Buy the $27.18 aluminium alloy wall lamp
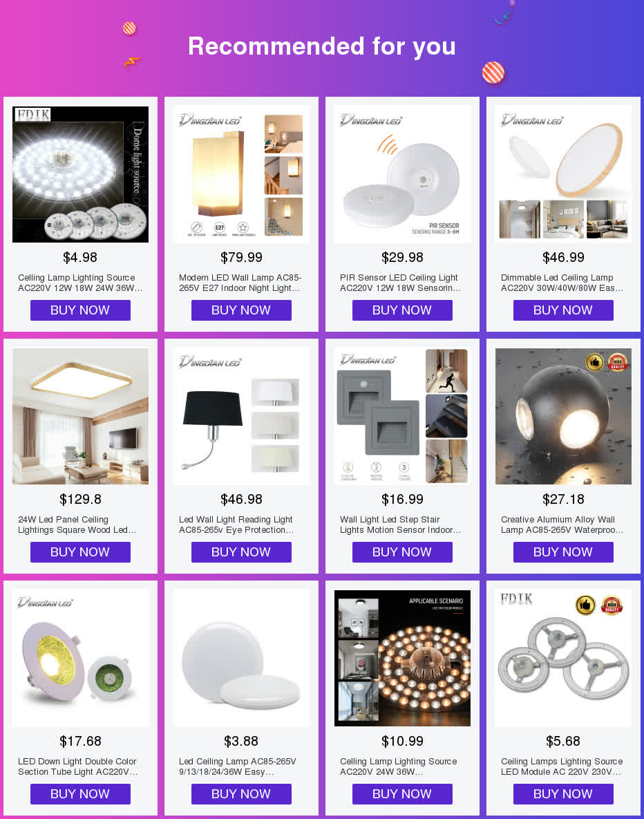Image resolution: width=644 pixels, height=819 pixels. (563, 552)
